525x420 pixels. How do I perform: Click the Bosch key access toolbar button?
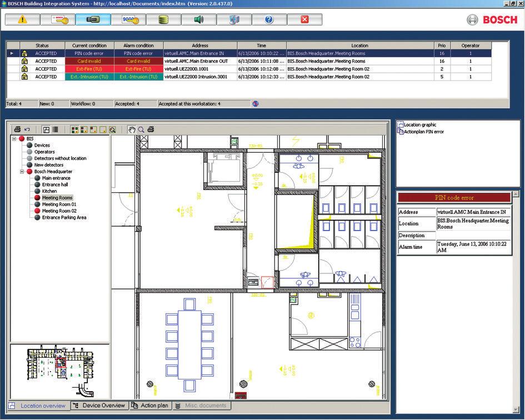click(58, 19)
